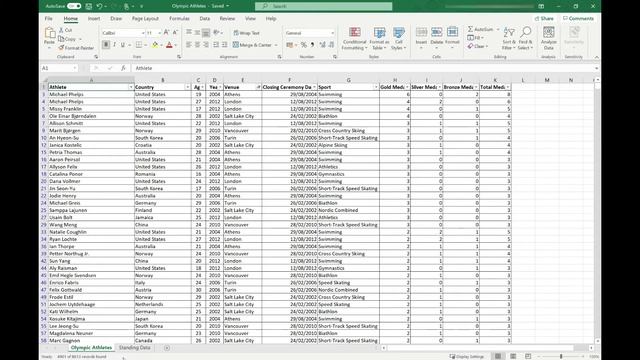
Task: Adjust the zoom slider in status bar
Action: point(561,356)
